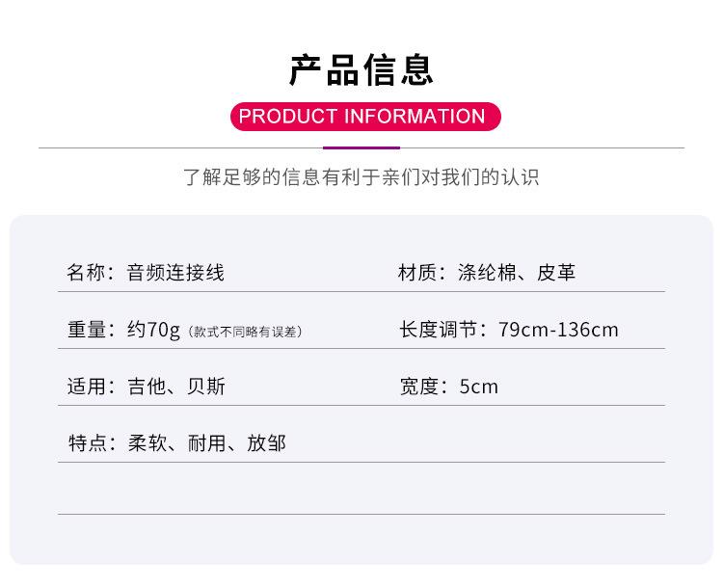This screenshot has height=588, width=723.
Task: Click the "材质" field label
Action: coord(418,273)
